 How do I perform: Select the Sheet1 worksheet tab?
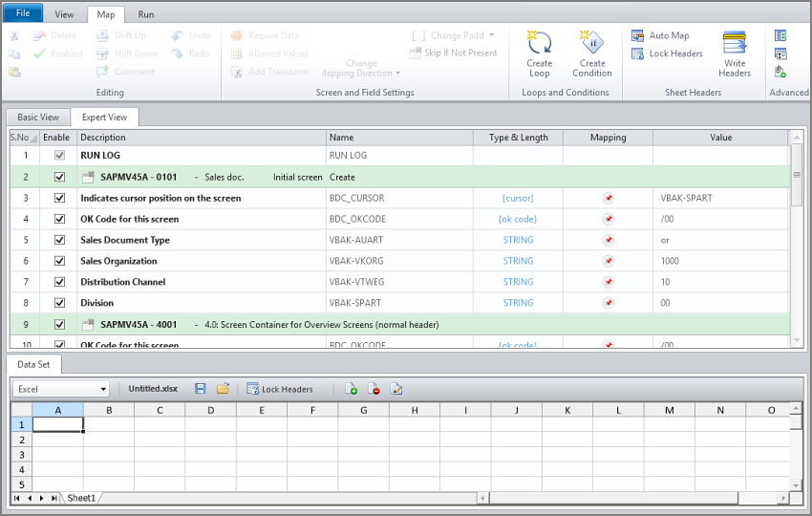pyautogui.click(x=81, y=498)
